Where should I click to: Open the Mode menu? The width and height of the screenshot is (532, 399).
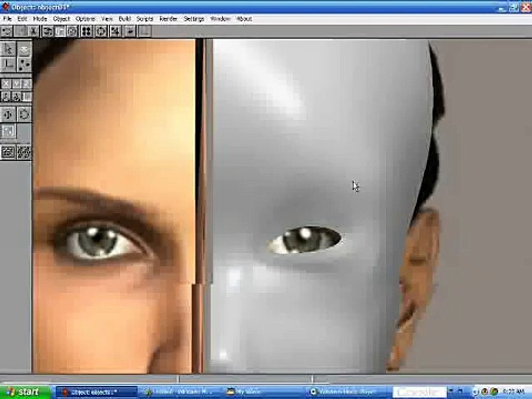tap(40, 19)
